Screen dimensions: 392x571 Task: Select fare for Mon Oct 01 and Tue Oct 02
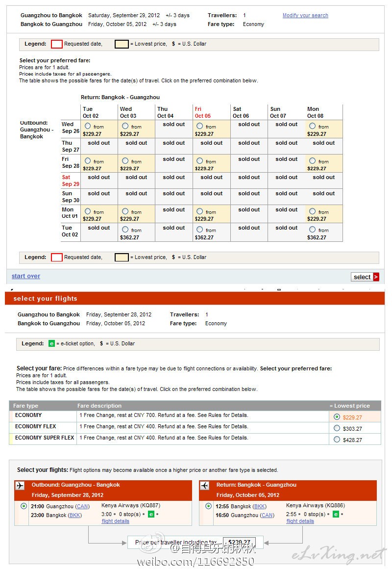tap(88, 211)
